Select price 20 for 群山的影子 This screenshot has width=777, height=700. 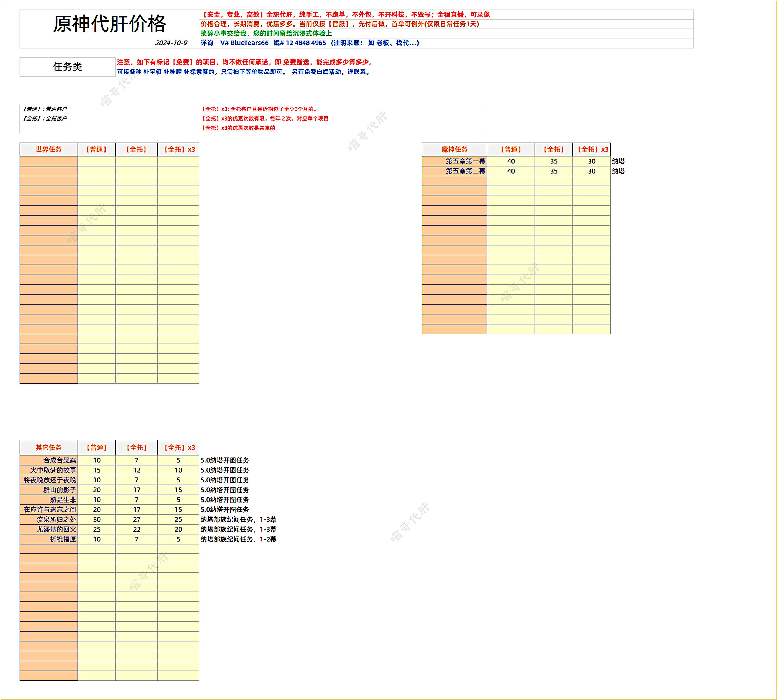pos(97,490)
